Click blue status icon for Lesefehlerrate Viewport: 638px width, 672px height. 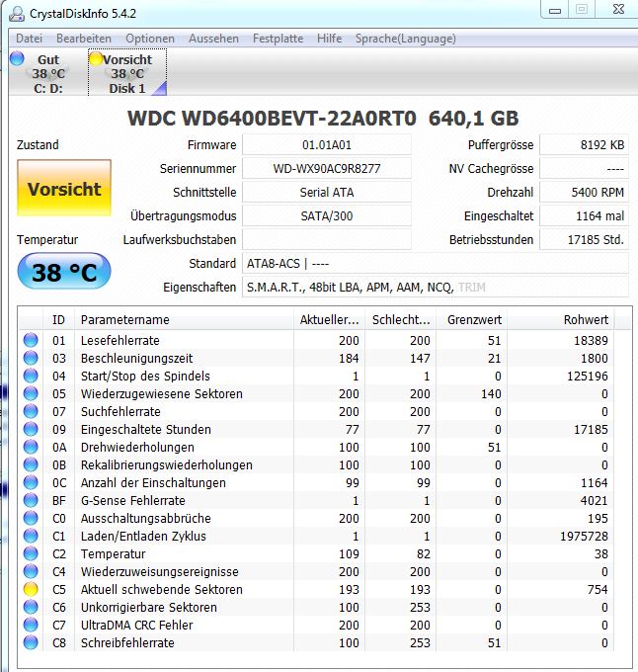click(x=31, y=340)
